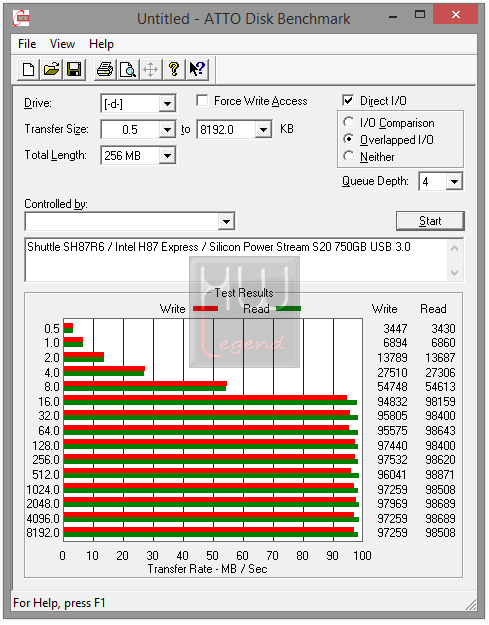489x625 pixels.
Task: Select the I/O Comparison radio button
Action: pyautogui.click(x=348, y=122)
